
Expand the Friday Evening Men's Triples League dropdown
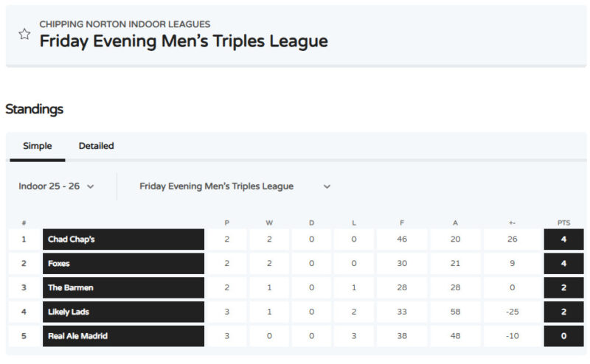point(235,186)
